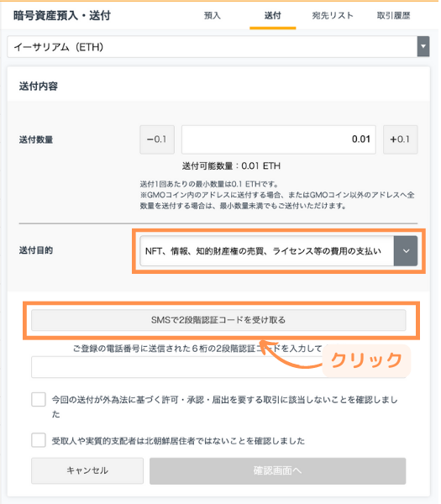
Task: Open the 宛先リスト tab
Action: pos(334,15)
